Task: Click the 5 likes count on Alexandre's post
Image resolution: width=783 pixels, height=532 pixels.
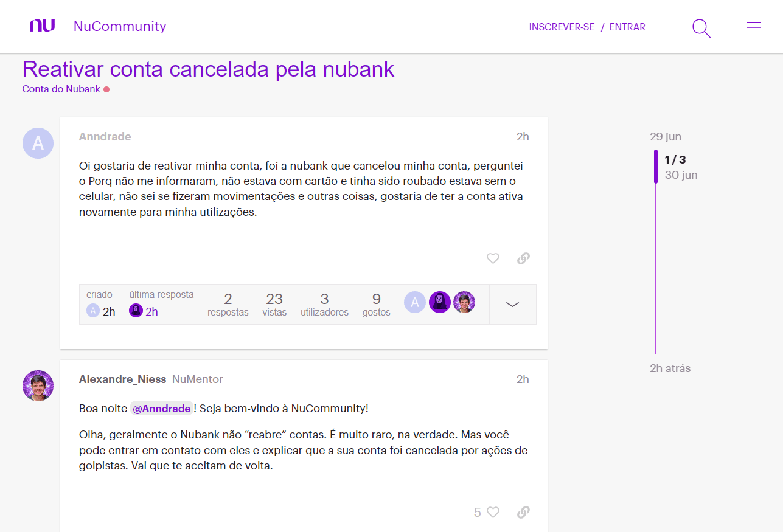Action: coord(478,513)
